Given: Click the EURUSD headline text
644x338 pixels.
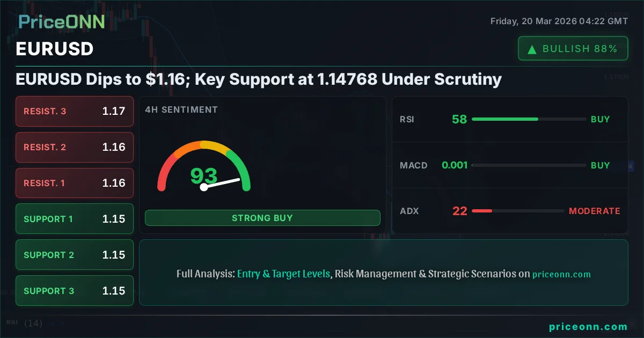Looking at the screenshot, I should [259, 80].
